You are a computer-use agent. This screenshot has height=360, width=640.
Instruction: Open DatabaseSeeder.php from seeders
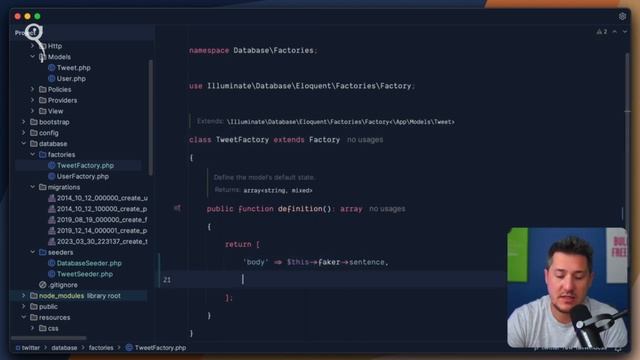pos(89,263)
